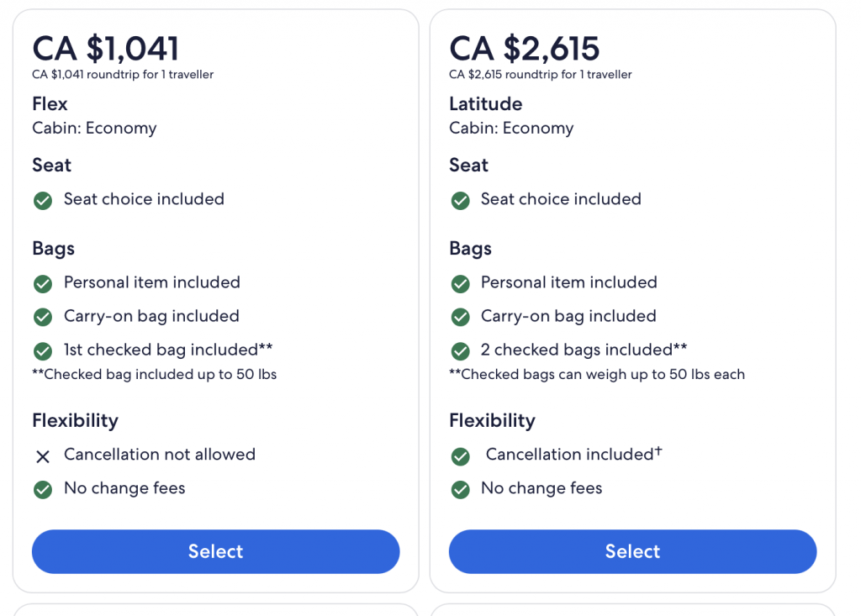Click Flex seat choice included checkmark icon

[43, 201]
